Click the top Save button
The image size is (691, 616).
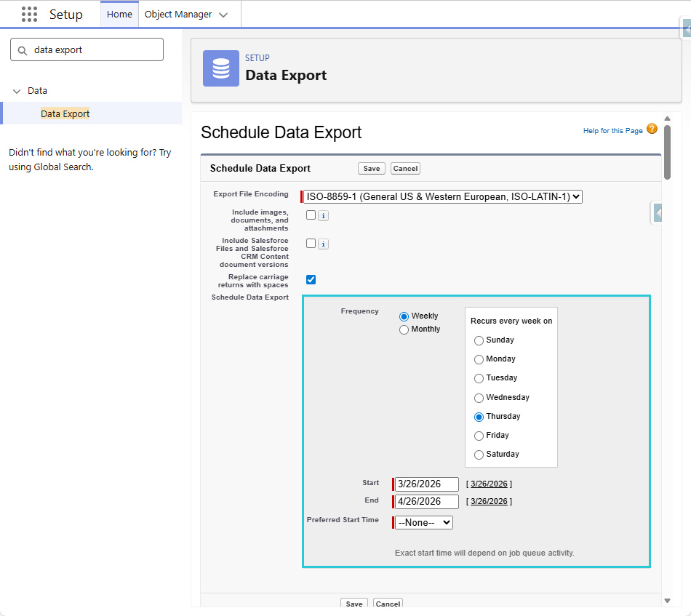point(372,168)
